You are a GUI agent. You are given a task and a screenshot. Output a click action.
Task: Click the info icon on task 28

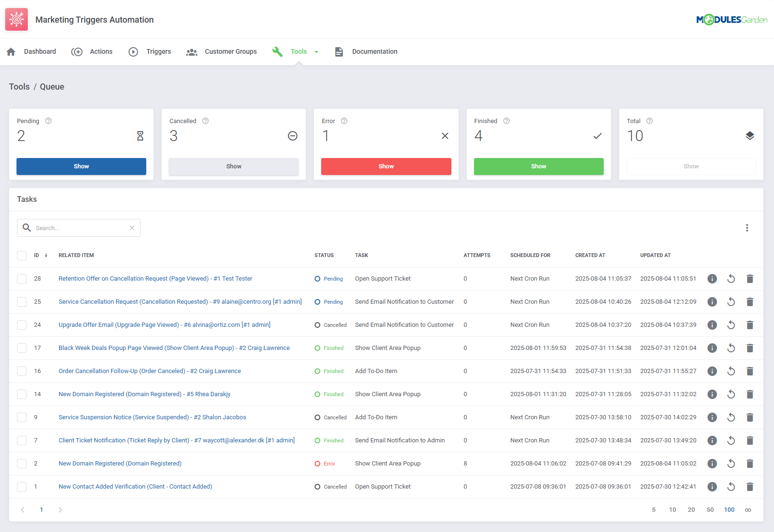tap(712, 278)
